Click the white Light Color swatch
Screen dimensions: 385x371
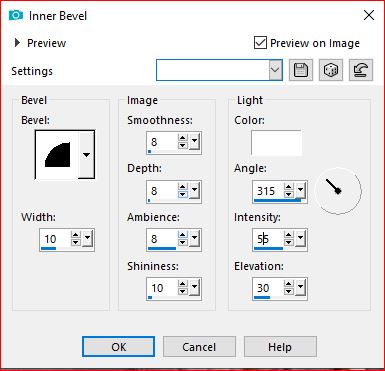pos(276,143)
